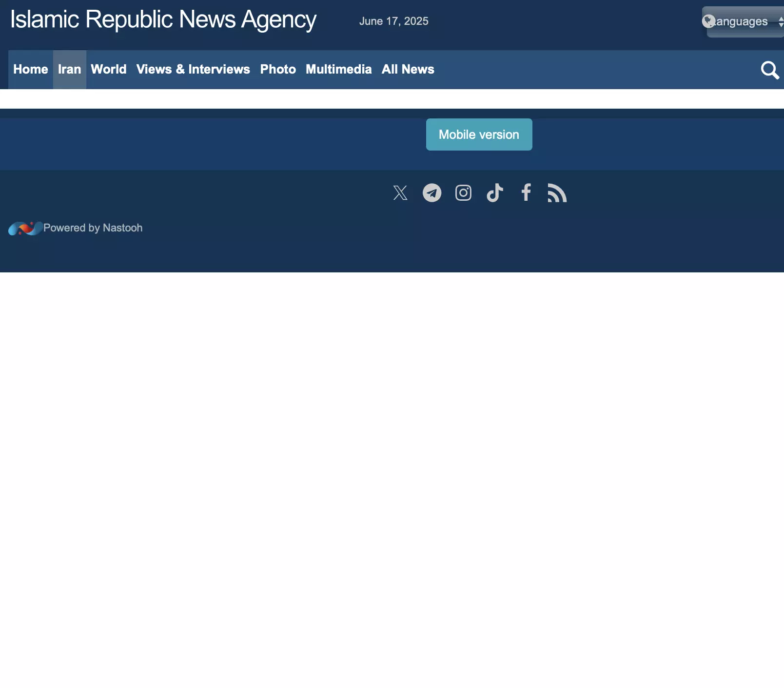Open the Facebook page icon
The image size is (784, 688).
[526, 192]
